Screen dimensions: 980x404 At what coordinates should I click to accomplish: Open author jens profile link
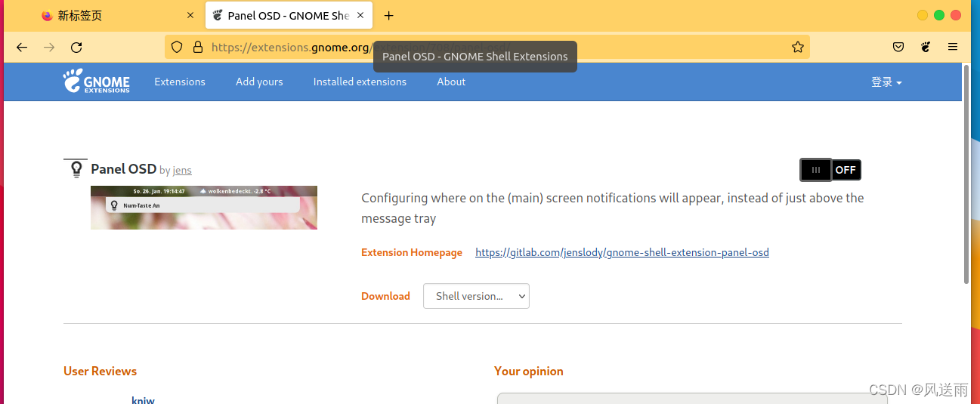coord(182,170)
